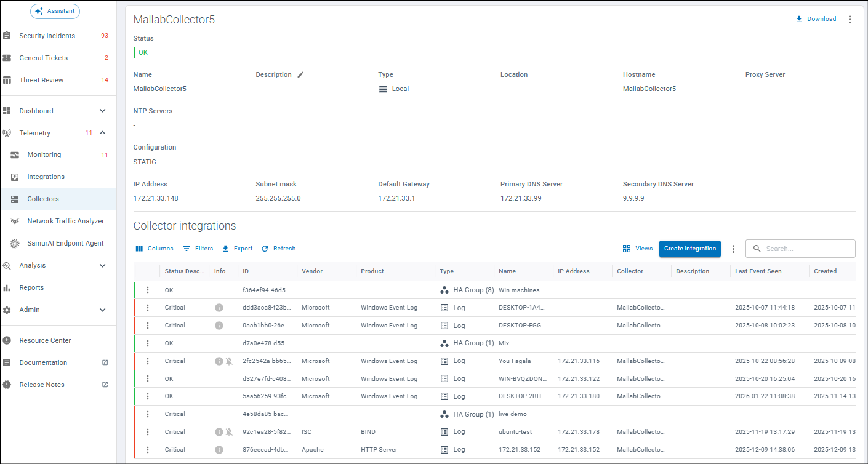
Task: Click the Refresh icon in integrations toolbar
Action: (x=265, y=249)
